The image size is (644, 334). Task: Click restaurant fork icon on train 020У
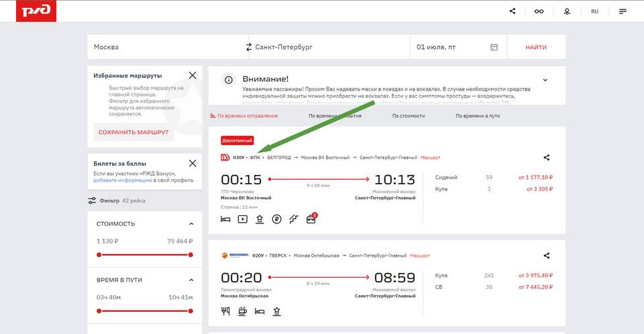tap(225, 311)
